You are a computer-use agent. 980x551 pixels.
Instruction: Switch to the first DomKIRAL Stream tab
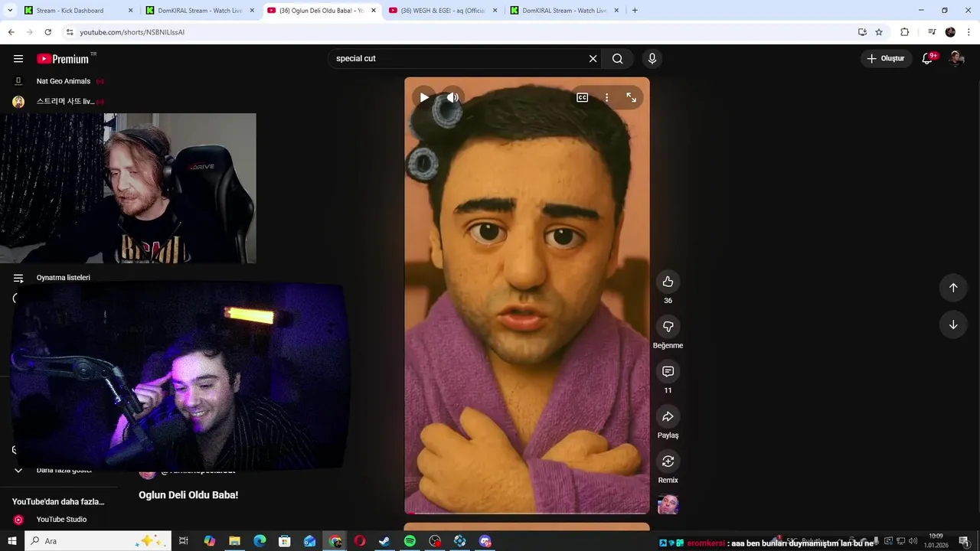199,11
